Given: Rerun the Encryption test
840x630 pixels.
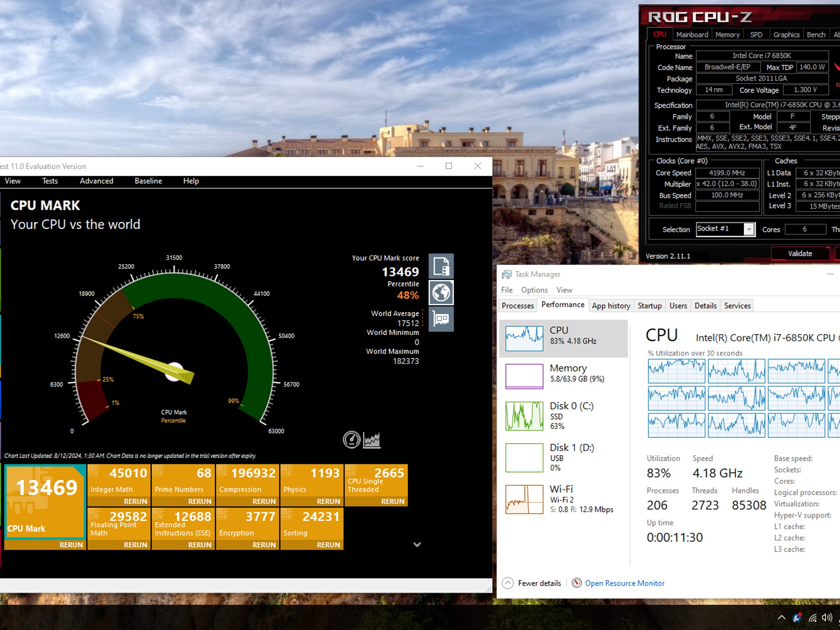Looking at the screenshot, I should tap(264, 545).
